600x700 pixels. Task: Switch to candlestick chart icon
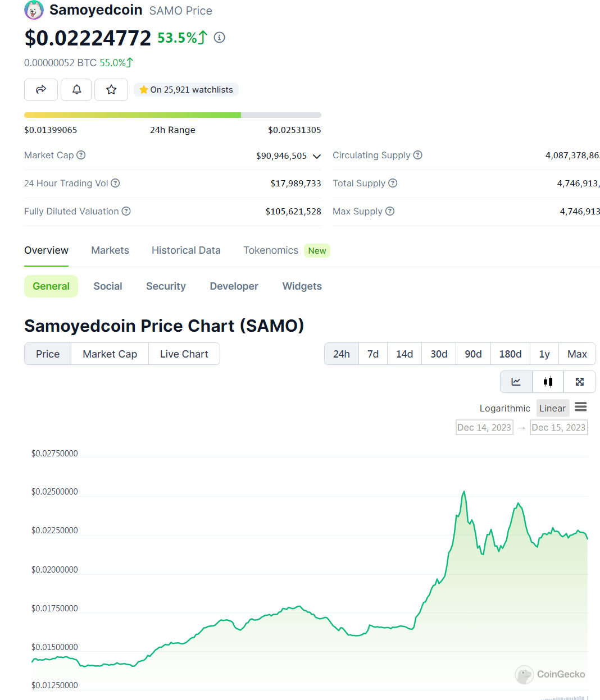548,382
